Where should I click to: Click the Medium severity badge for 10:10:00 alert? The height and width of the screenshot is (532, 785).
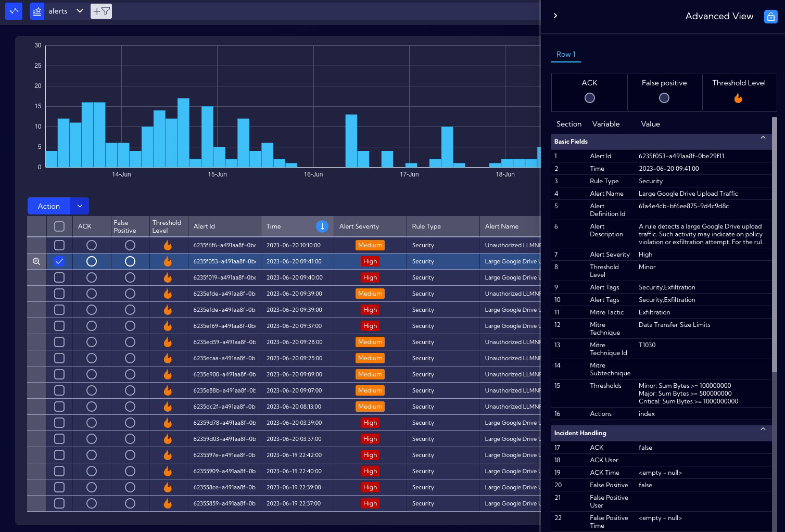coord(370,245)
